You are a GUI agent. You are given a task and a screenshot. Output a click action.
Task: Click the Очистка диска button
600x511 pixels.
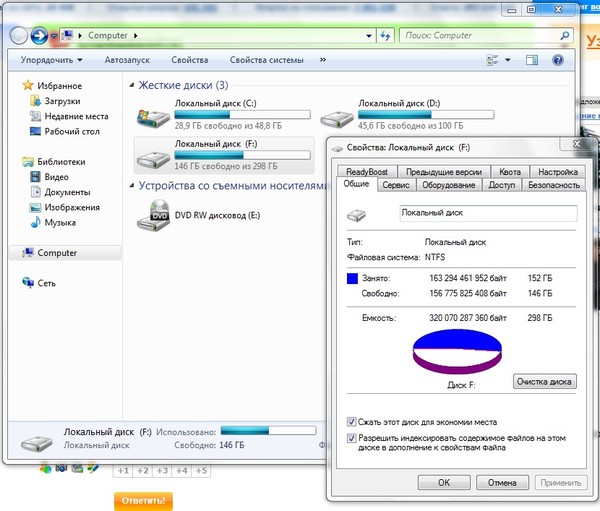[x=544, y=381]
